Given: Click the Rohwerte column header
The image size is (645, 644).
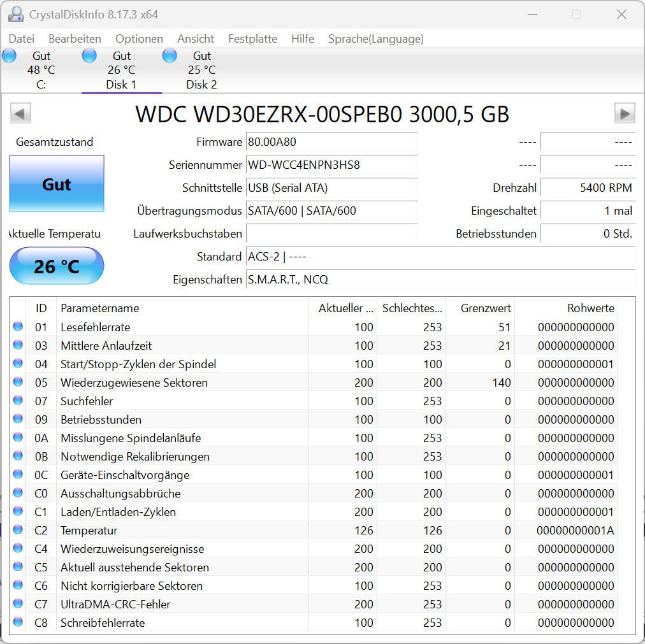Looking at the screenshot, I should click(x=566, y=308).
